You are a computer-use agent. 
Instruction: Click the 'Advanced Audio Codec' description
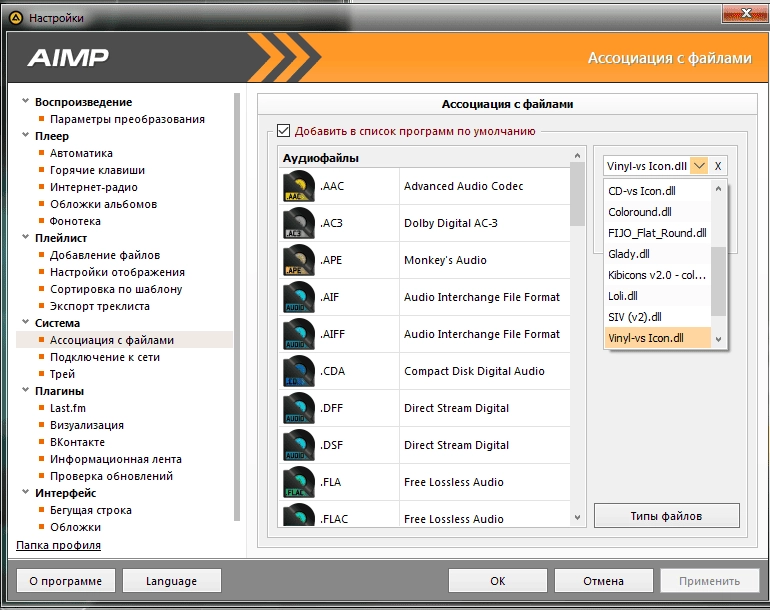coord(464,186)
